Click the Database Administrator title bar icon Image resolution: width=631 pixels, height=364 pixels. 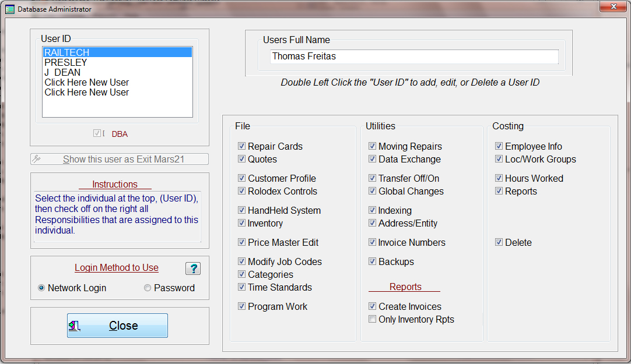tap(9, 9)
